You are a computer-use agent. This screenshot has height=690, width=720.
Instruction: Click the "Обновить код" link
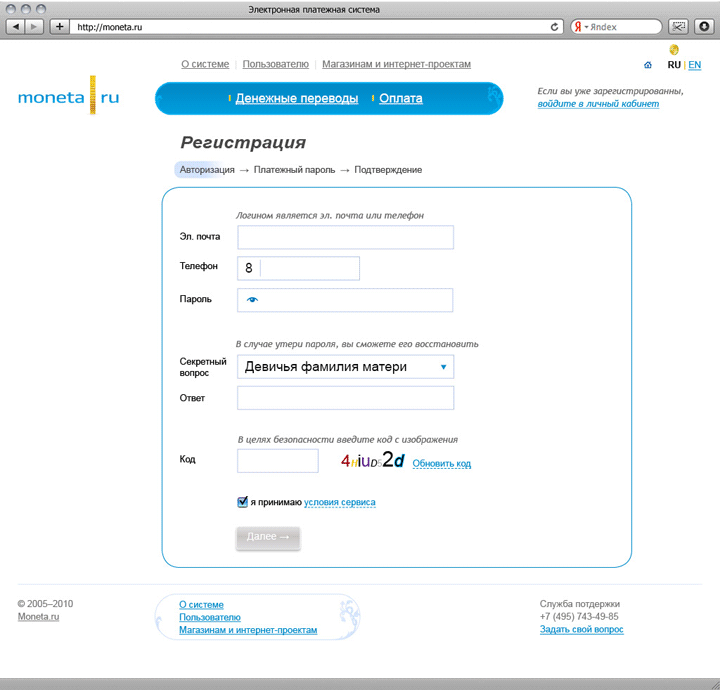pyautogui.click(x=442, y=464)
